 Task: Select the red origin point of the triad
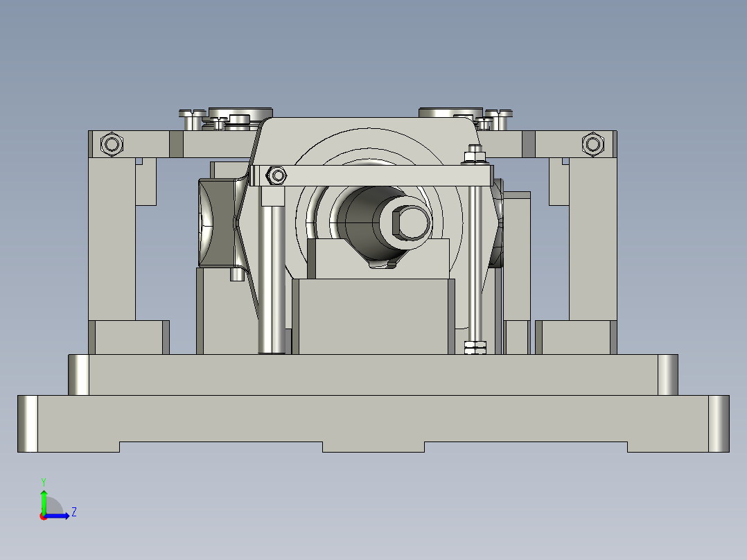tap(44, 516)
